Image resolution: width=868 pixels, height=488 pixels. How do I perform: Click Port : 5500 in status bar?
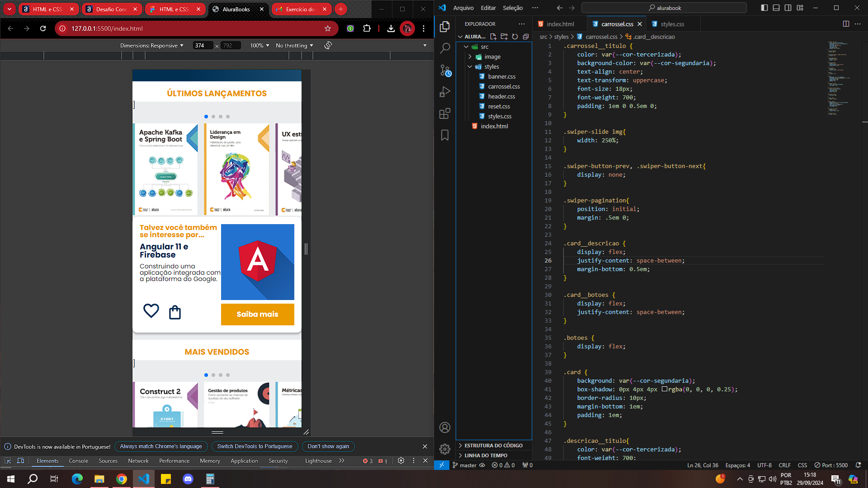[x=831, y=465]
